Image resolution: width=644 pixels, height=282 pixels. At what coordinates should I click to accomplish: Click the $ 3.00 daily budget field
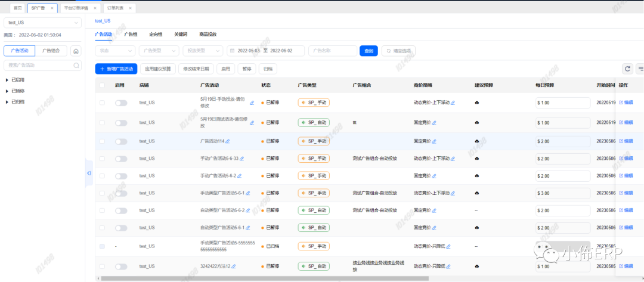(x=562, y=193)
